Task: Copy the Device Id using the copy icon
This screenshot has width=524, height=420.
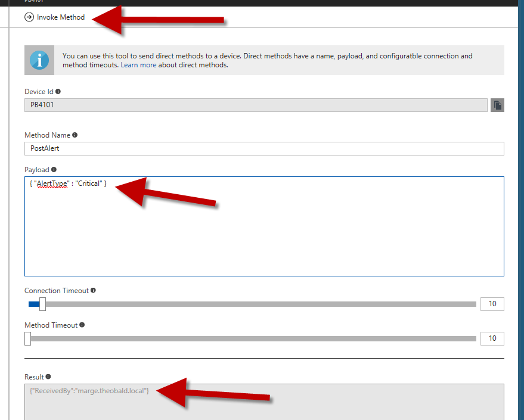Action: point(497,105)
